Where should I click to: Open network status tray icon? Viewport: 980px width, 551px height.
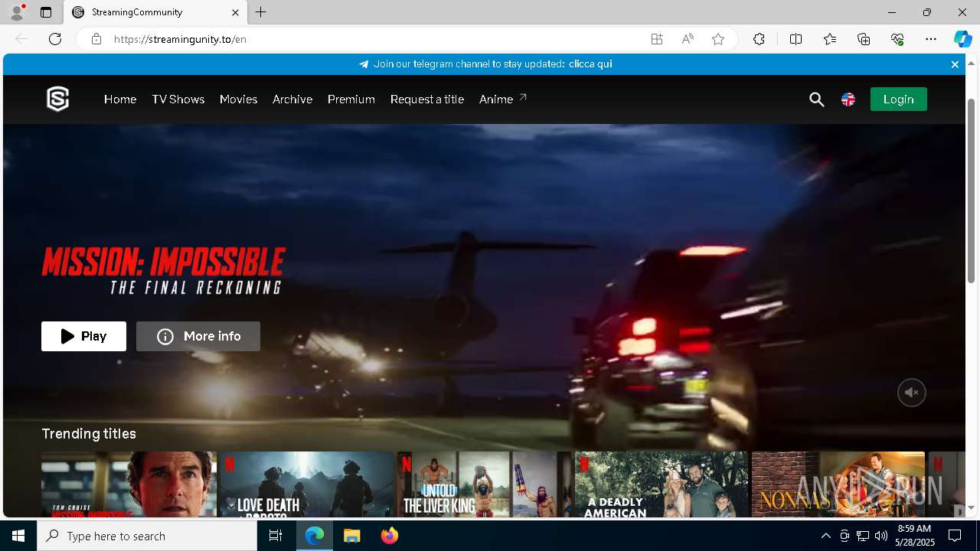(x=862, y=536)
